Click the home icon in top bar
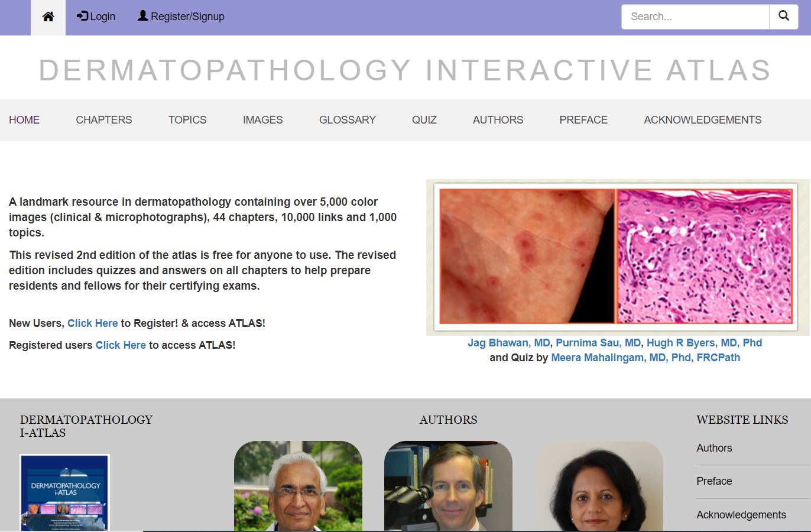 pyautogui.click(x=48, y=17)
